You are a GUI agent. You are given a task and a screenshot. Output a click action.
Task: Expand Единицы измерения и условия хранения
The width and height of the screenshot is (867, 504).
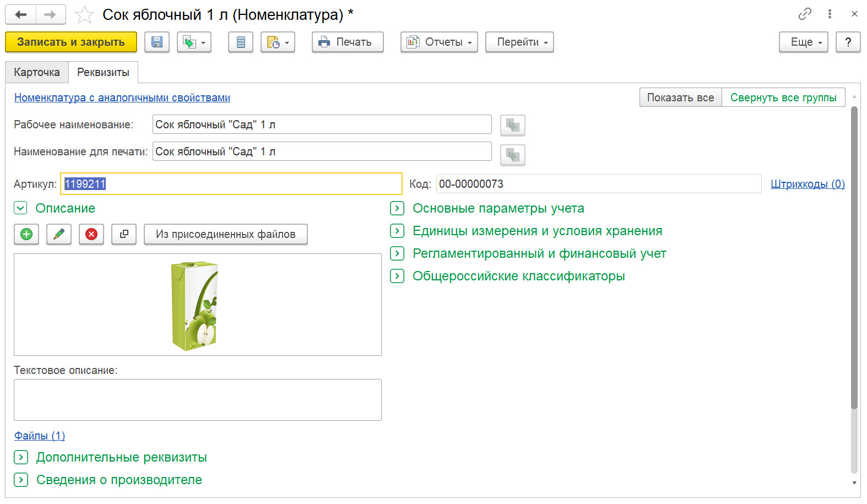[x=397, y=231]
